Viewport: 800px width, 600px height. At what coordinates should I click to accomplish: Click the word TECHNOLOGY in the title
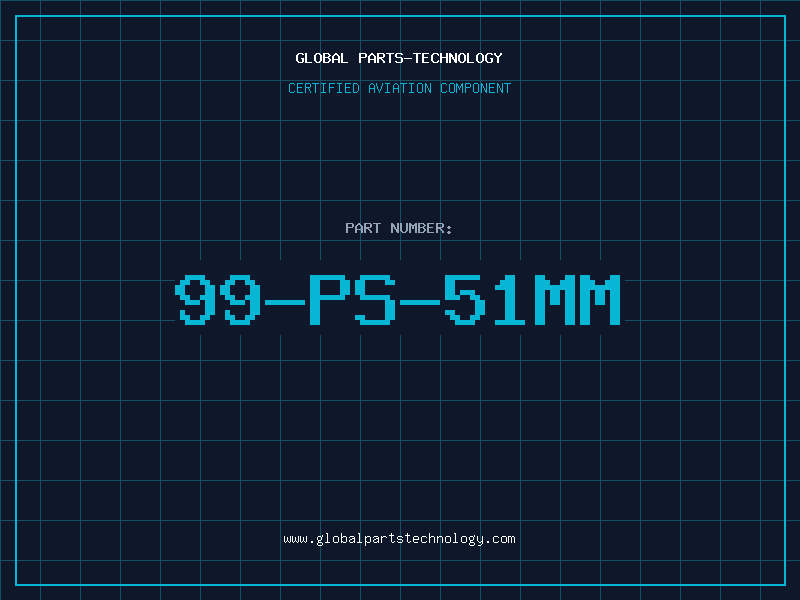pyautogui.click(x=458, y=58)
